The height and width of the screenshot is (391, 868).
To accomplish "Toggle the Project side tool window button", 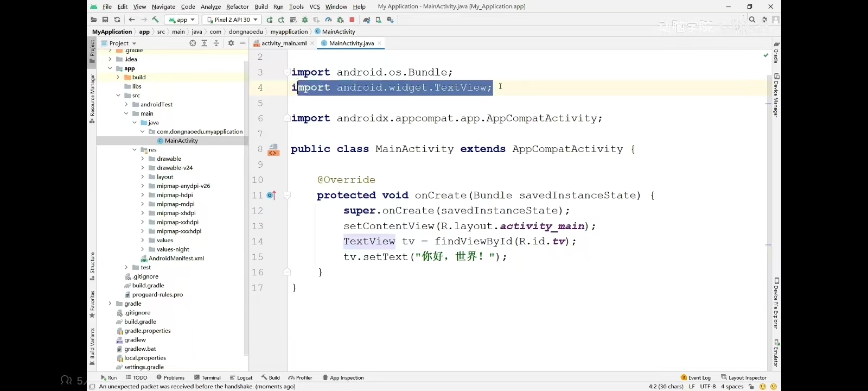I will (92, 51).
